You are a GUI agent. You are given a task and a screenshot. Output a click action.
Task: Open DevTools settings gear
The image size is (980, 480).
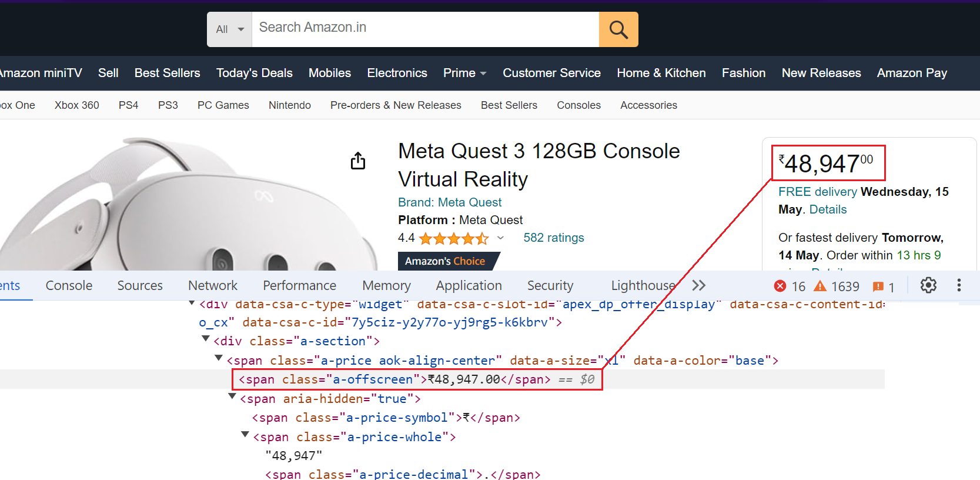tap(928, 285)
